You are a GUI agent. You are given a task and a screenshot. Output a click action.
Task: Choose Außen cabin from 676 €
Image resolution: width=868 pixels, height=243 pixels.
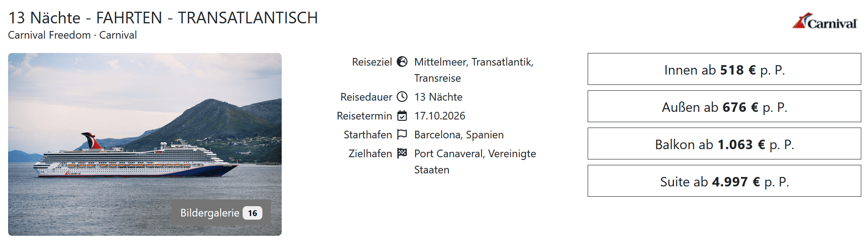[724, 106]
